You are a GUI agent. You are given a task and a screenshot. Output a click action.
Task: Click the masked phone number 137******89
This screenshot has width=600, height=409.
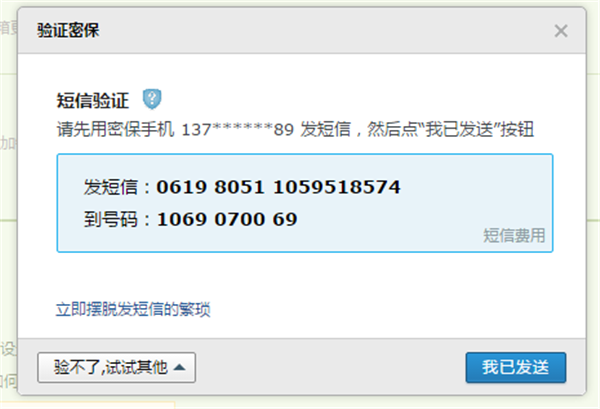(237, 130)
